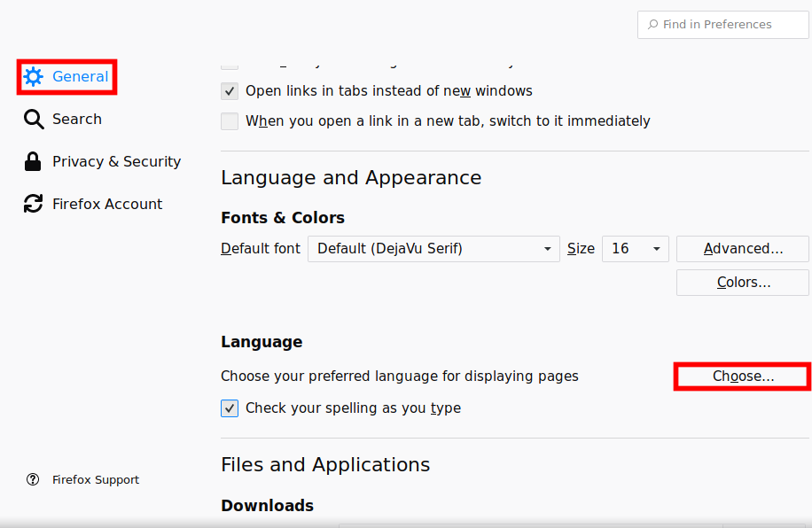
Task: Disable Check your spelling as you type
Action: (230, 408)
